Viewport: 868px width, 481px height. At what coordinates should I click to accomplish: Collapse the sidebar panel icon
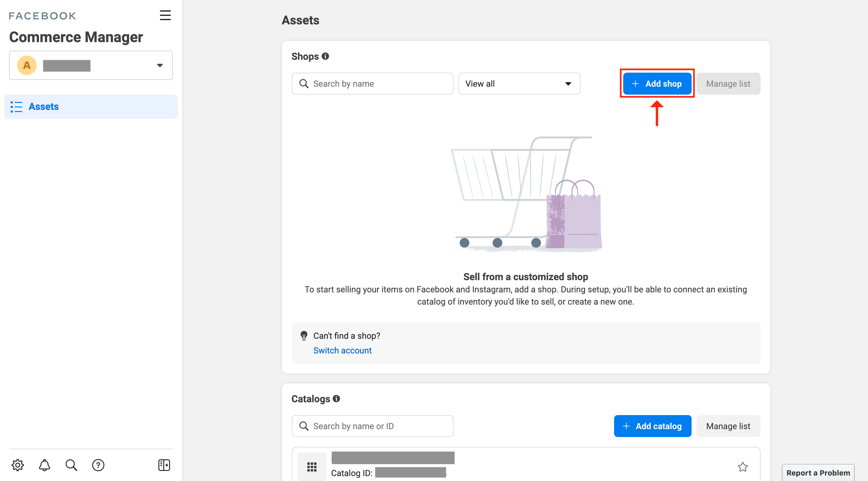164,465
